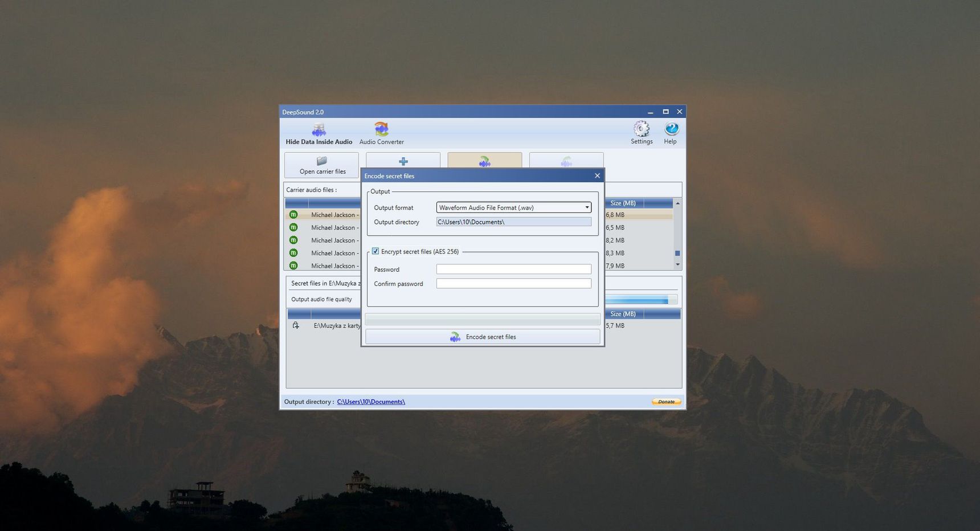Minimize the DeepSound 2.0 window

(x=650, y=112)
